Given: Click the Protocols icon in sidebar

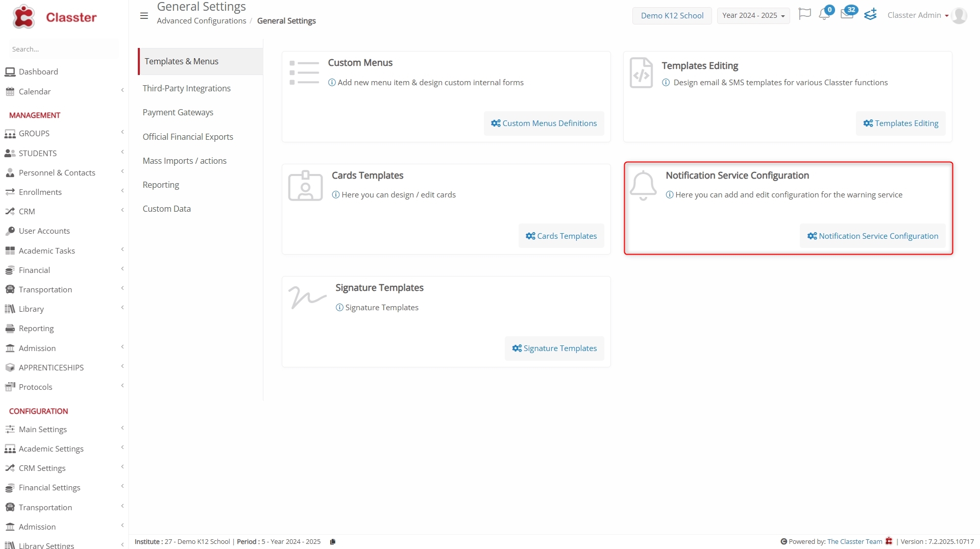Looking at the screenshot, I should [x=10, y=387].
